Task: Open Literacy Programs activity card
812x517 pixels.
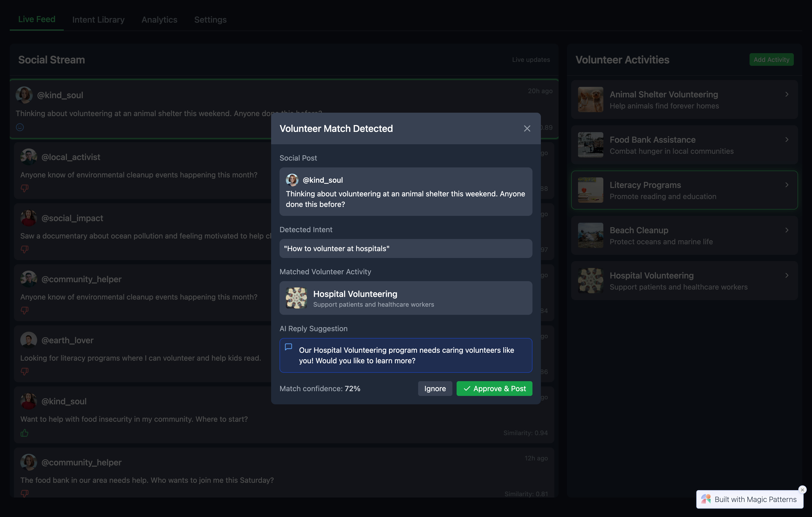Action: (x=684, y=190)
